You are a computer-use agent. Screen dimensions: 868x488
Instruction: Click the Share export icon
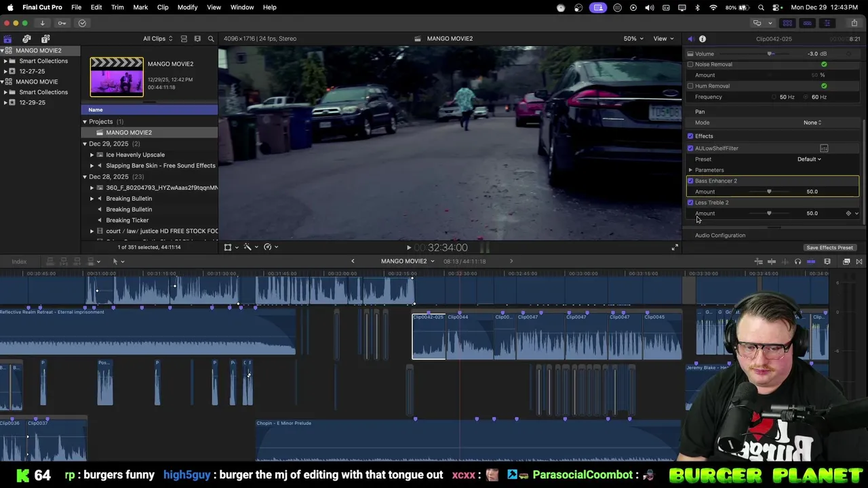click(854, 23)
